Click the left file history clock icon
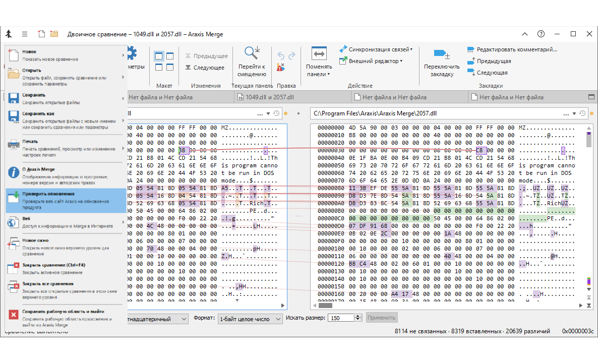 pos(276,113)
